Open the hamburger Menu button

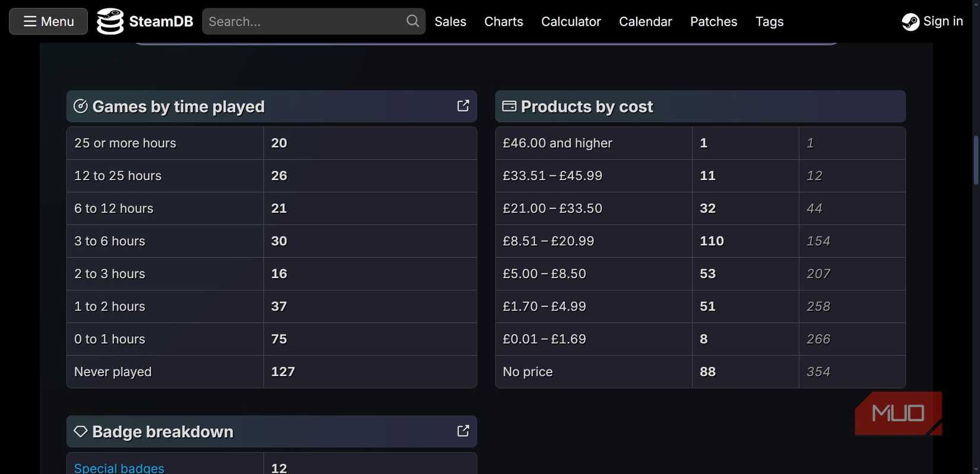48,21
